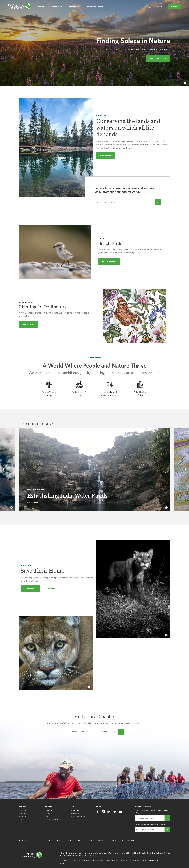Viewport: 189px width, 868px height.
Task: Follow the Careers footer link
Action: pos(47,813)
